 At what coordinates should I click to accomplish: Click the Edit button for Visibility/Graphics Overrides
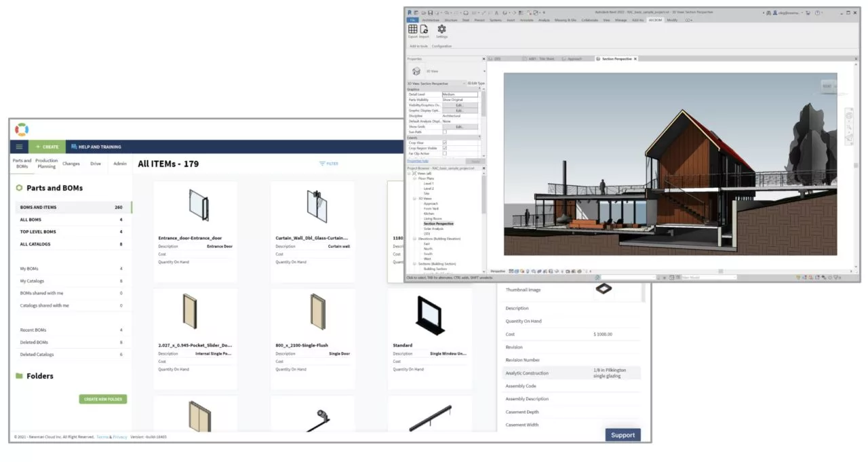tap(459, 105)
